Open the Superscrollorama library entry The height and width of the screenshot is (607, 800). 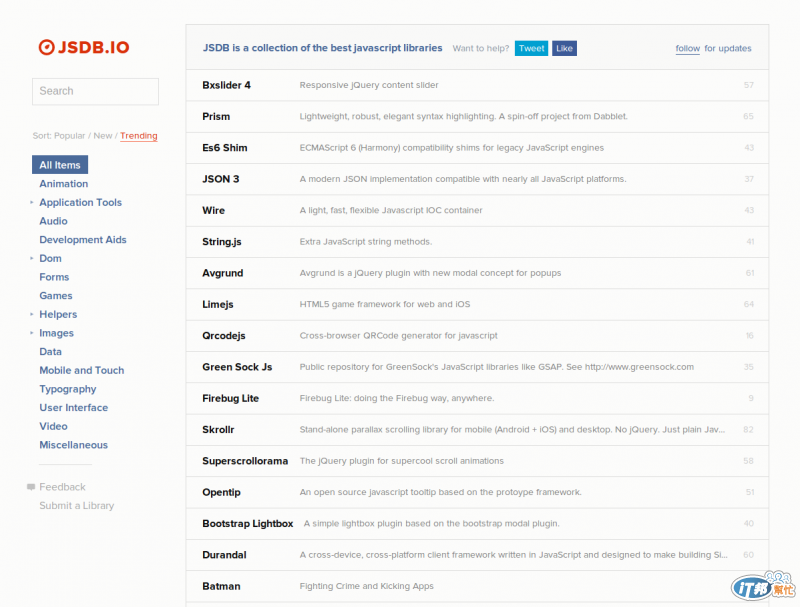[x=477, y=461]
